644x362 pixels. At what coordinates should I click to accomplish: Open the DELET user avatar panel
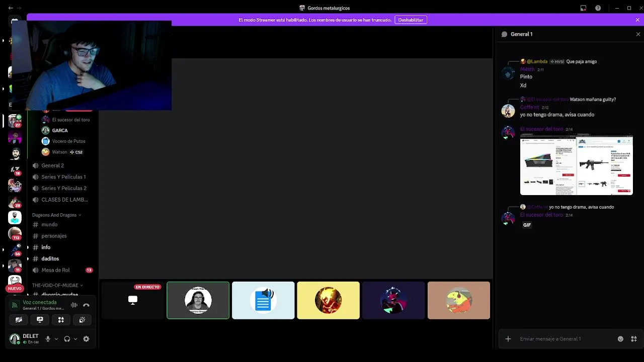15,339
